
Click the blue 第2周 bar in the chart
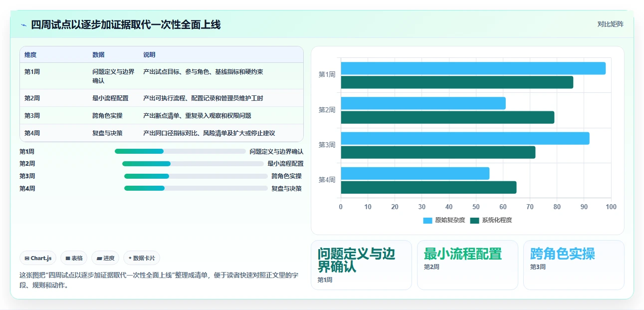423,103
